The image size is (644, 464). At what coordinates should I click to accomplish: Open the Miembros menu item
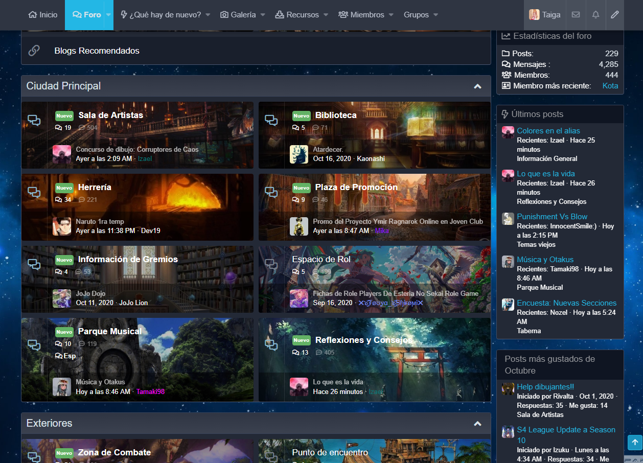point(361,15)
